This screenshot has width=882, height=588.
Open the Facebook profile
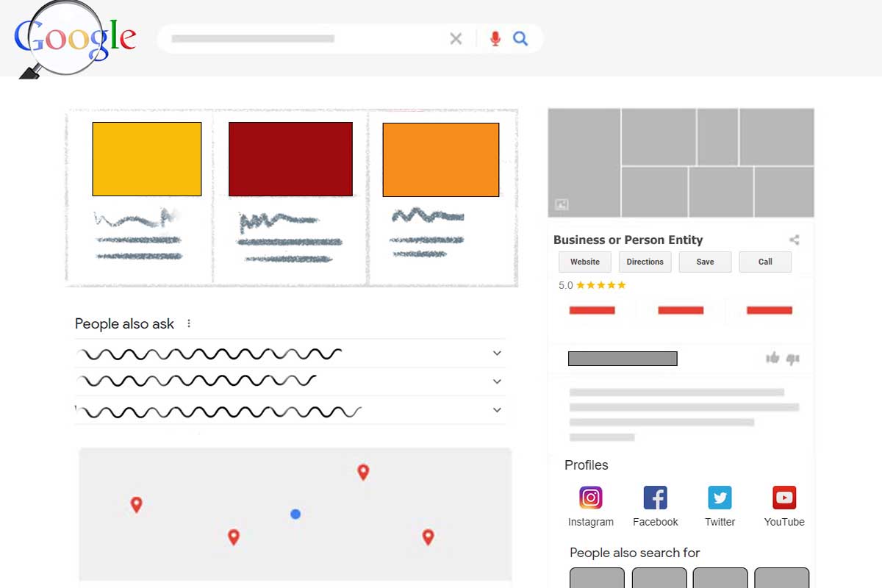pos(656,506)
